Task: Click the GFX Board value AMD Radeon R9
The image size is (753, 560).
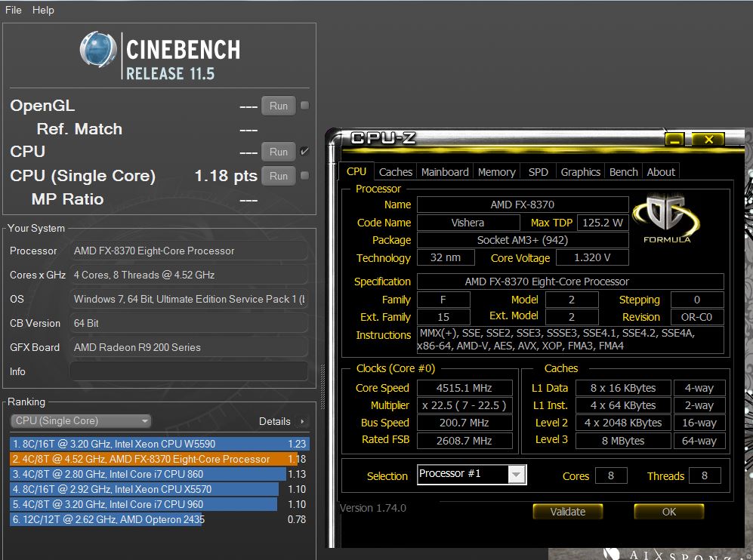Action: [189, 347]
